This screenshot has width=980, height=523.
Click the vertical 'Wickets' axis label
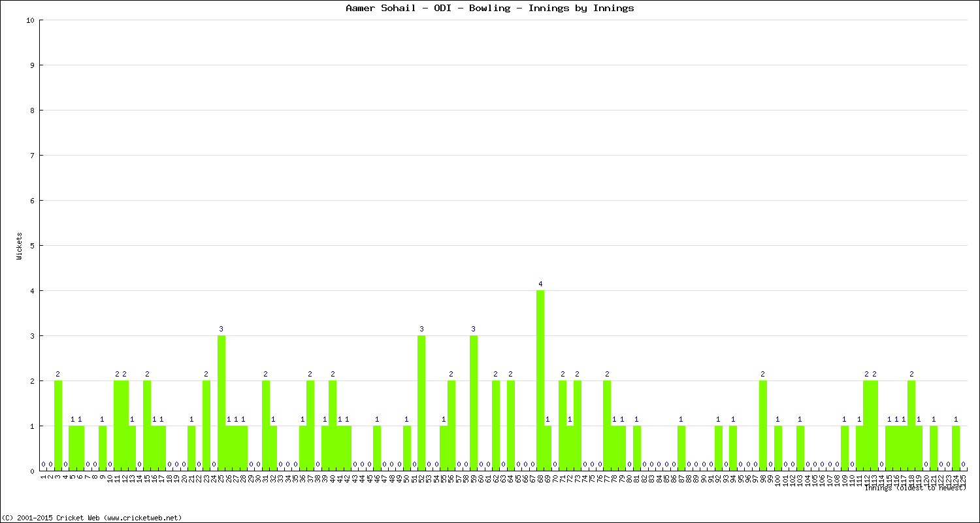(x=20, y=246)
